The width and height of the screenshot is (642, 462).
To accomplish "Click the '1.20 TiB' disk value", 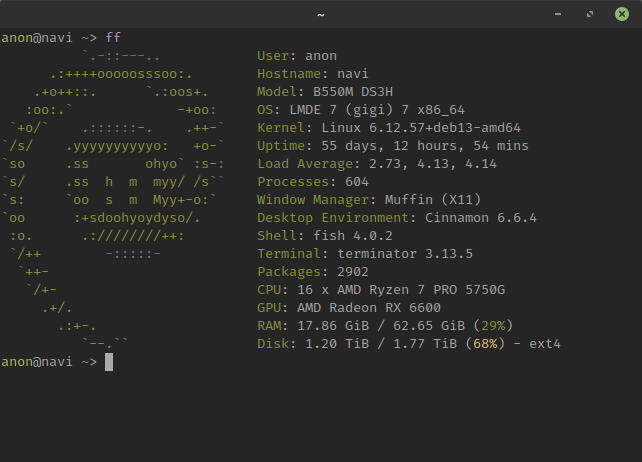I will coord(337,344).
